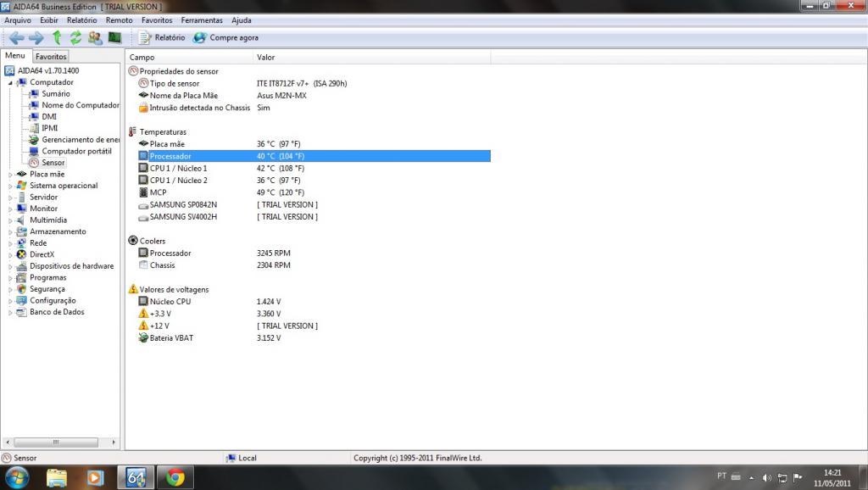Viewport: 868px width, 490px height.
Task: Click the Intrusão detectada no Chassis lock icon
Action: tap(143, 108)
